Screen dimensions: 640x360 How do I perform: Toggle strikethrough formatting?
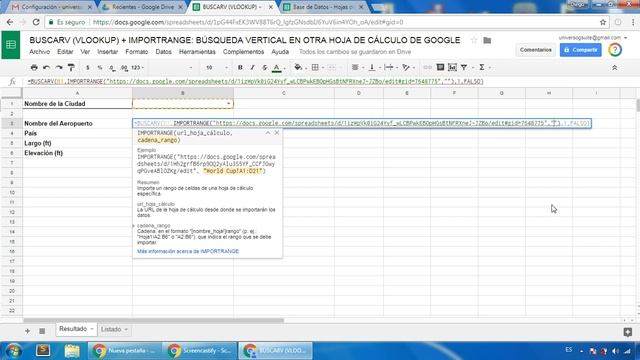[x=264, y=67]
